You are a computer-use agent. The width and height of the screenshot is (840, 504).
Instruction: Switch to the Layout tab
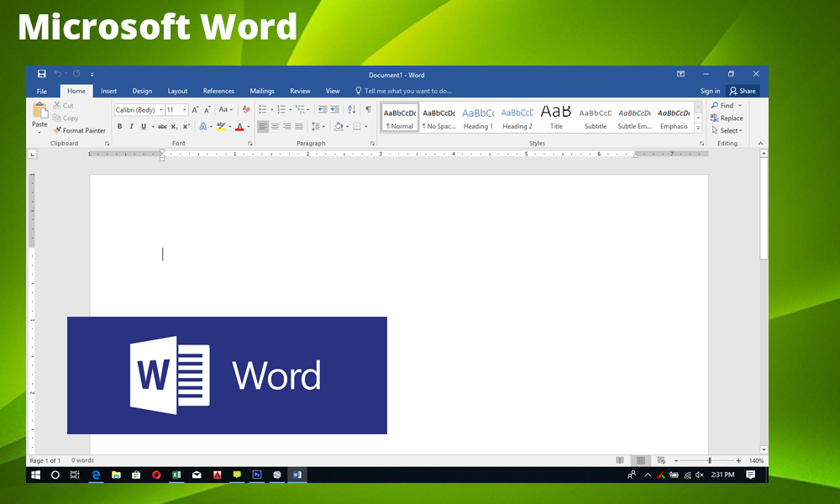pyautogui.click(x=177, y=91)
